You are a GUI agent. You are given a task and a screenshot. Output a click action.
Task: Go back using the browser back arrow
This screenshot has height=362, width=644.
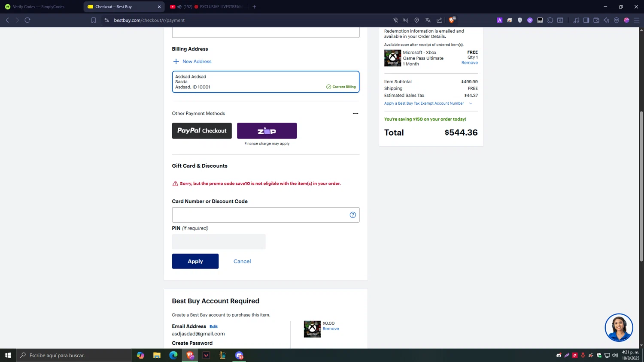tap(7, 20)
